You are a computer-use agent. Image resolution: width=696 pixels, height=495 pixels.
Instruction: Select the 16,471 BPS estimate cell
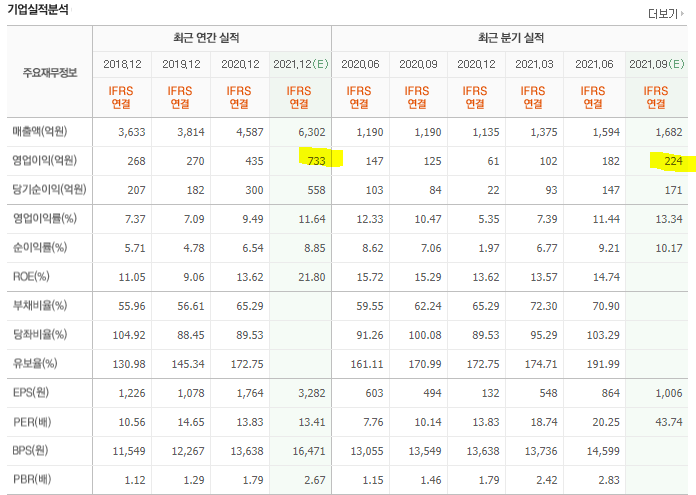click(308, 451)
